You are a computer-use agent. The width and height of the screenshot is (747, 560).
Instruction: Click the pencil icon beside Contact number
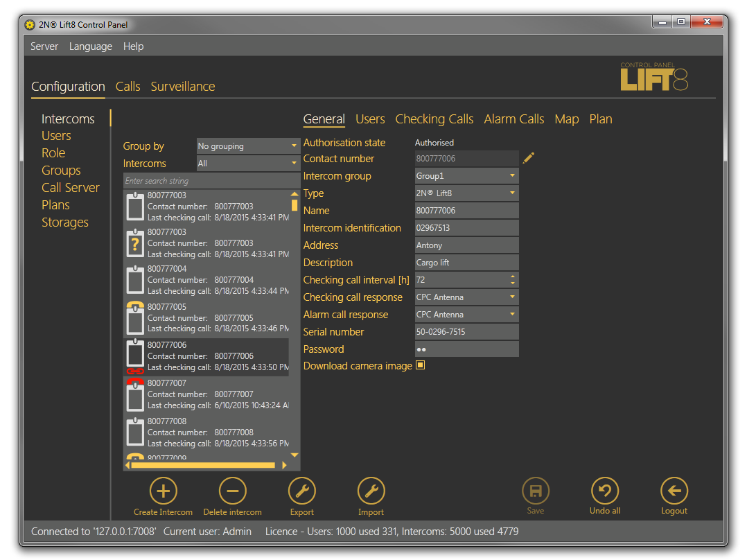(529, 158)
